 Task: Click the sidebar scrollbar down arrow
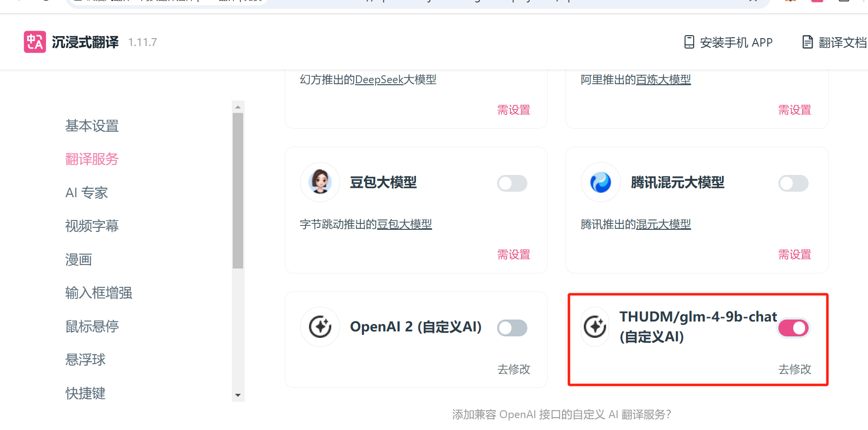point(238,395)
